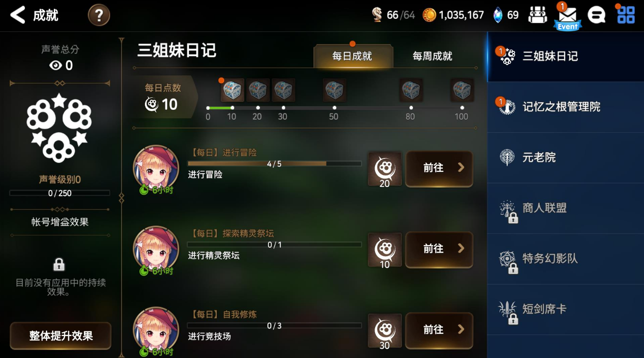Open the guild seats icon in top bar
This screenshot has height=358, width=644.
(x=537, y=15)
